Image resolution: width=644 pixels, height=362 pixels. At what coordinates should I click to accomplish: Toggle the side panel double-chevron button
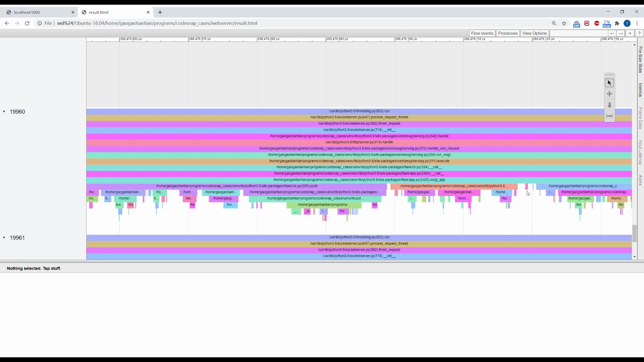click(x=630, y=33)
